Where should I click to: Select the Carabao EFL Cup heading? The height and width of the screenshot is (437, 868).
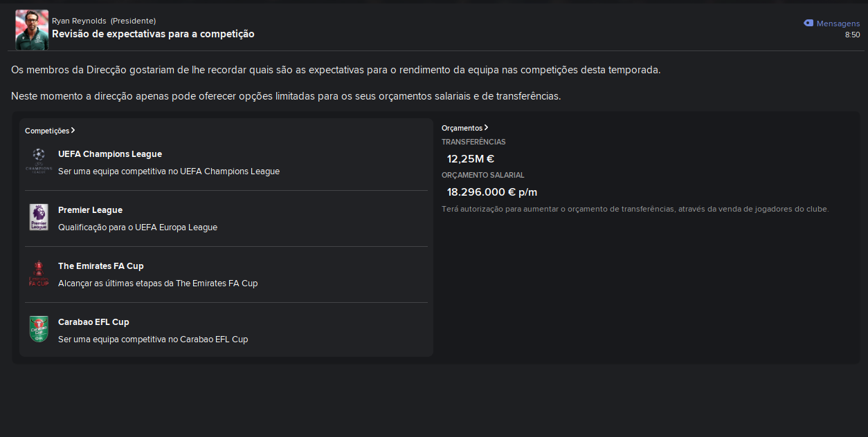[93, 322]
